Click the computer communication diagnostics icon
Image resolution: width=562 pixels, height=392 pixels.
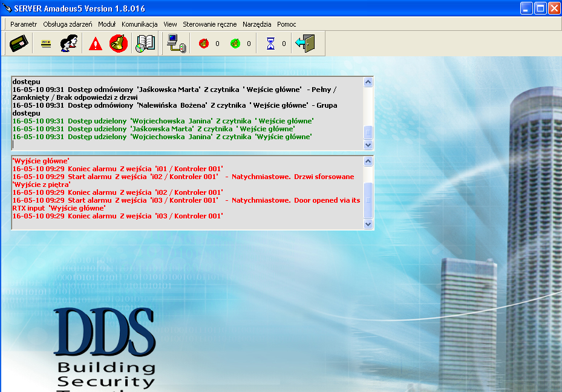click(x=176, y=44)
